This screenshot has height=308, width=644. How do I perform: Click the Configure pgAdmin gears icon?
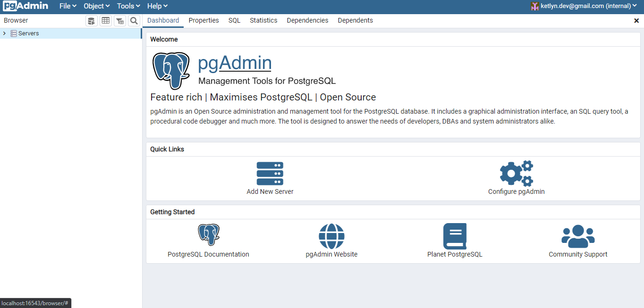click(517, 173)
